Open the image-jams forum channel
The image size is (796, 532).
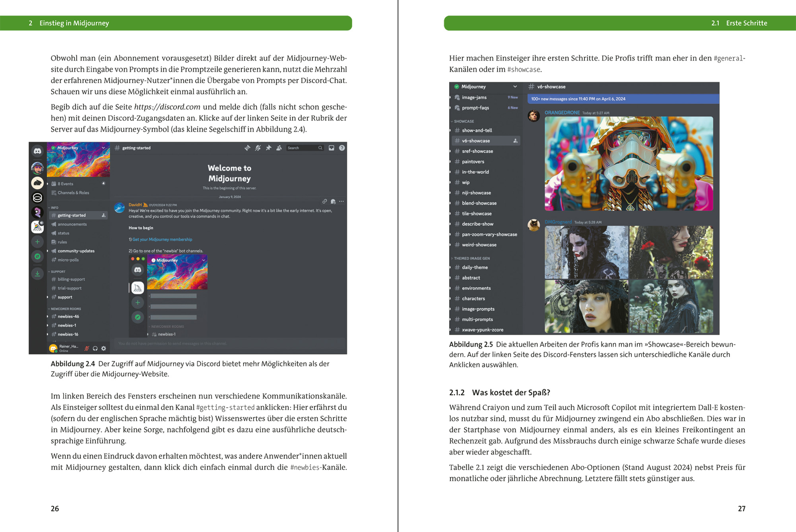(487, 97)
